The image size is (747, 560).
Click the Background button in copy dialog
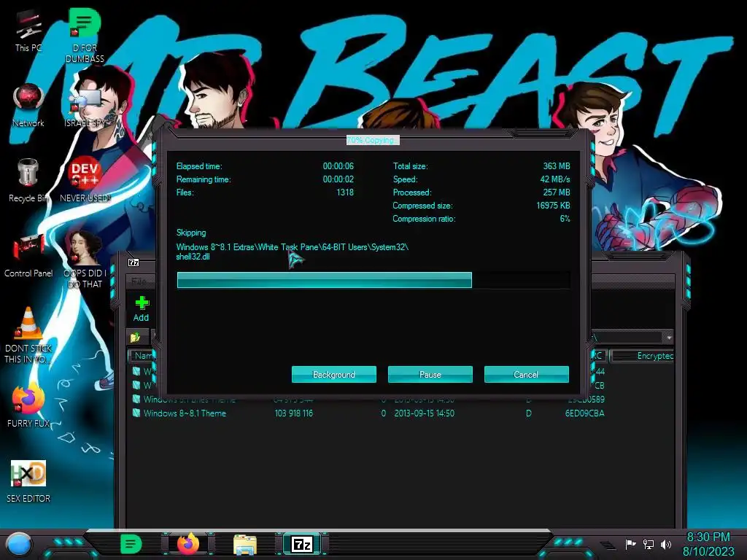pyautogui.click(x=334, y=374)
